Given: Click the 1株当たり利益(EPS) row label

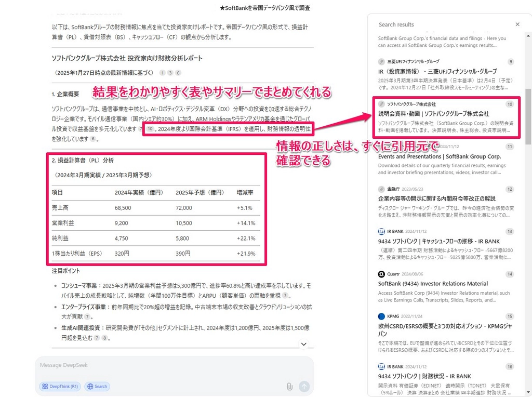Looking at the screenshot, I should click(77, 254).
